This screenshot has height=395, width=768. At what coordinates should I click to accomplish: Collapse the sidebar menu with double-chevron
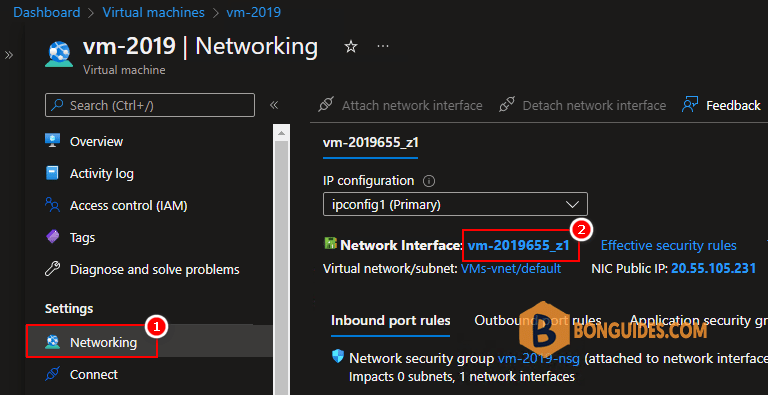pos(274,105)
